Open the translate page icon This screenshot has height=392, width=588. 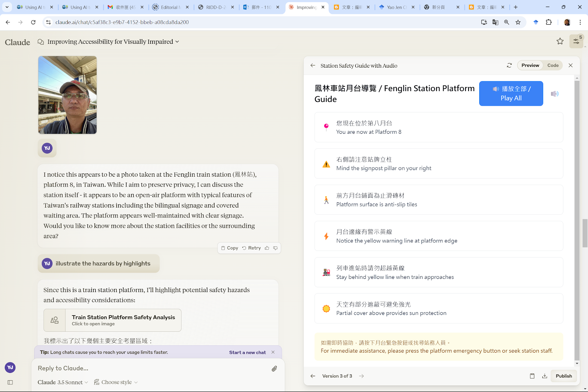pyautogui.click(x=495, y=22)
